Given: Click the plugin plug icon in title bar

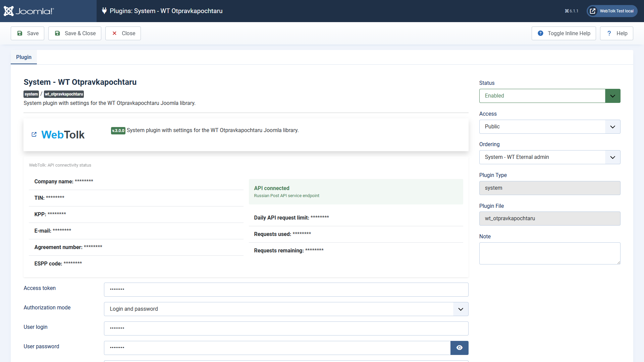Looking at the screenshot, I should (104, 11).
